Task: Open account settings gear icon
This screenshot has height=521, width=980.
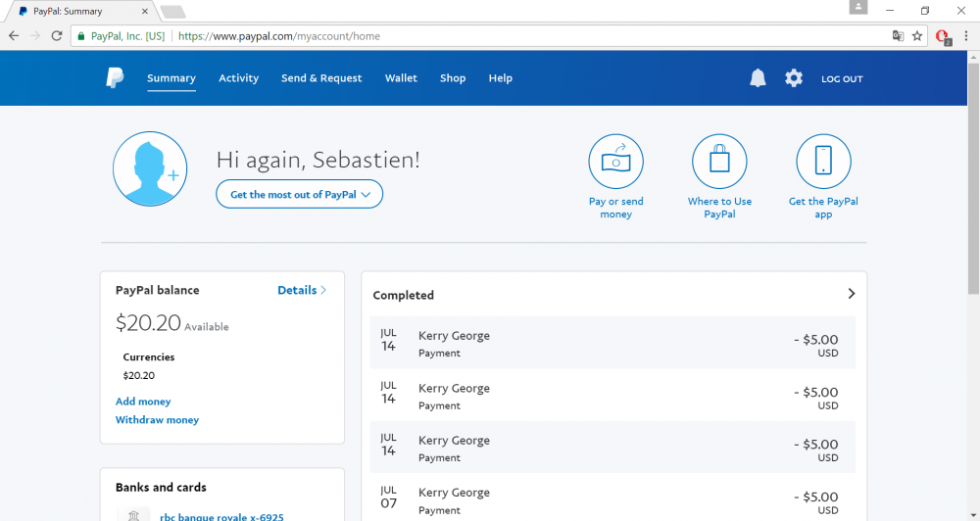Action: point(794,78)
